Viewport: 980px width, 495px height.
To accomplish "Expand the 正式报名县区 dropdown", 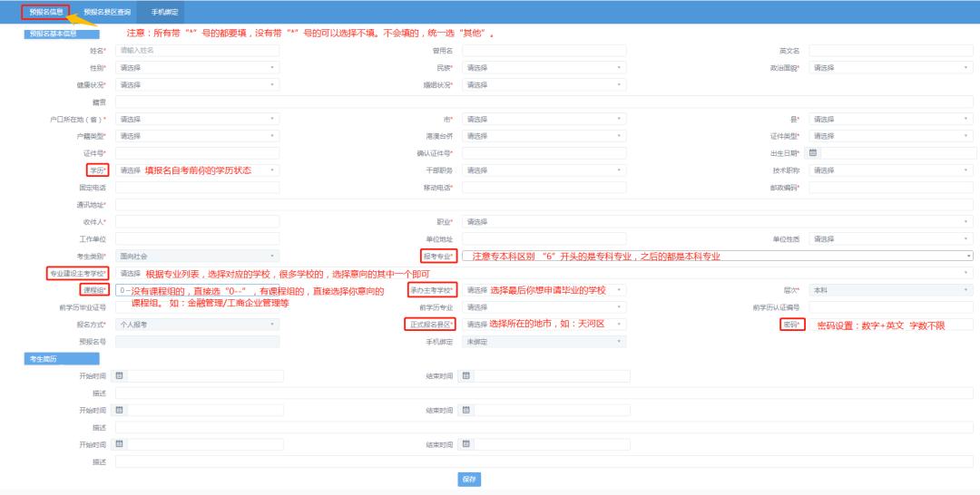I will click(544, 325).
